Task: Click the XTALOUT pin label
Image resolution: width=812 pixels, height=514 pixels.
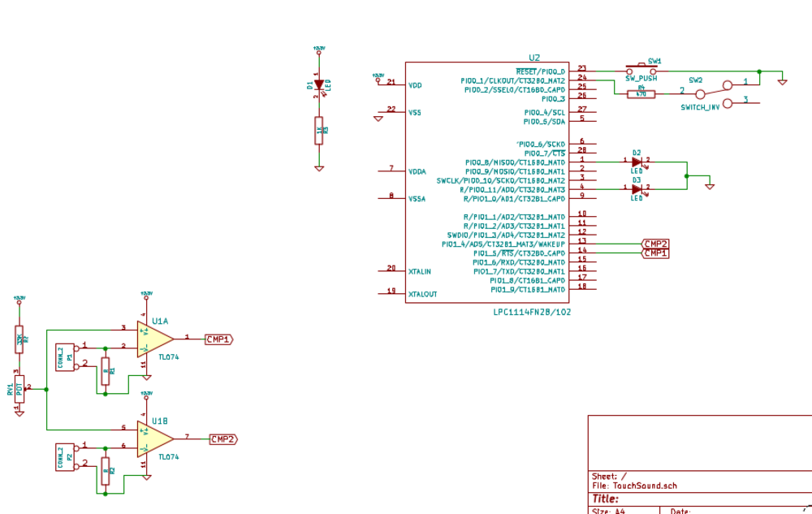Action: click(422, 294)
